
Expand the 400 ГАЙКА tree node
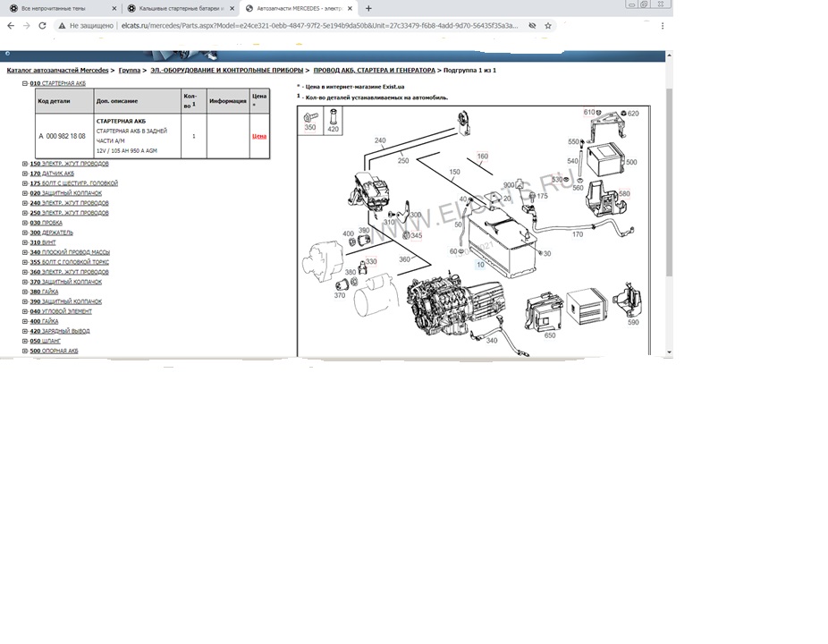25,321
